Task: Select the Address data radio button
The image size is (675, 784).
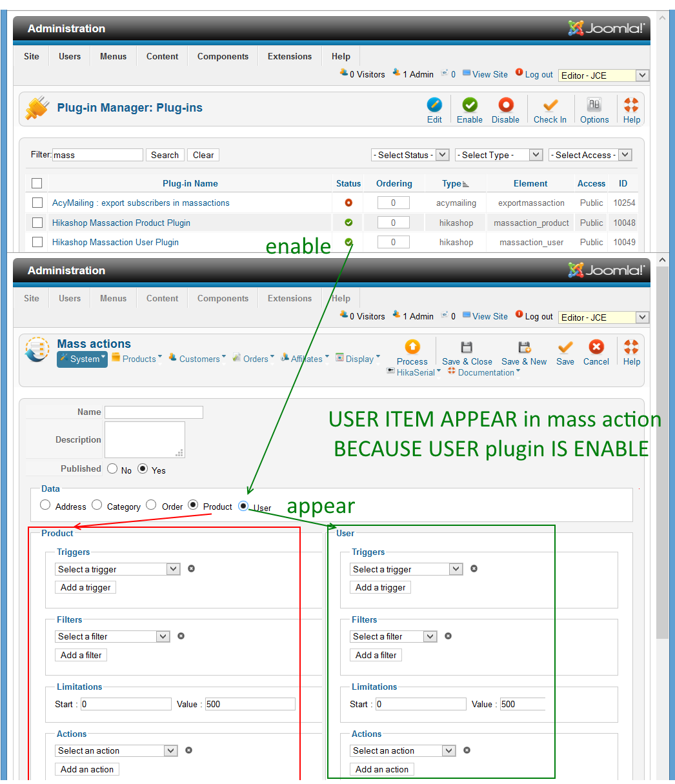Action: [x=45, y=505]
